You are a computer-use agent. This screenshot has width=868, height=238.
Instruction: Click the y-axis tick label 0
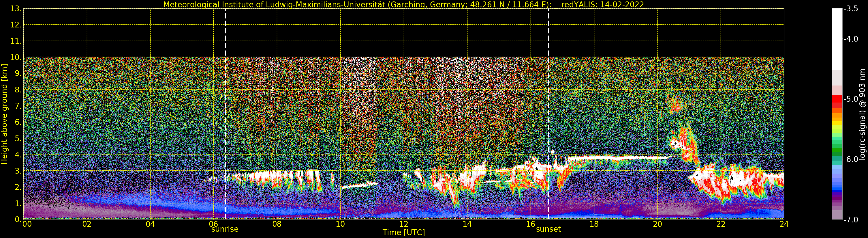pyautogui.click(x=18, y=220)
